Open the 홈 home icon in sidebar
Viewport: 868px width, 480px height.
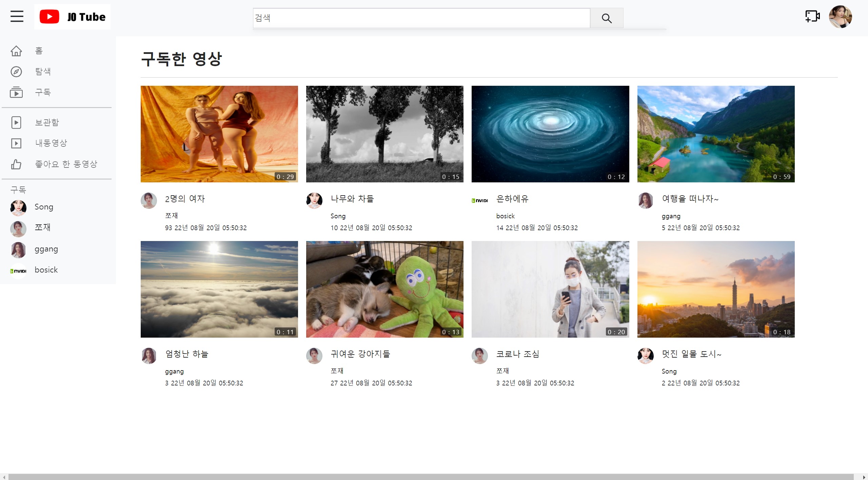point(17,51)
